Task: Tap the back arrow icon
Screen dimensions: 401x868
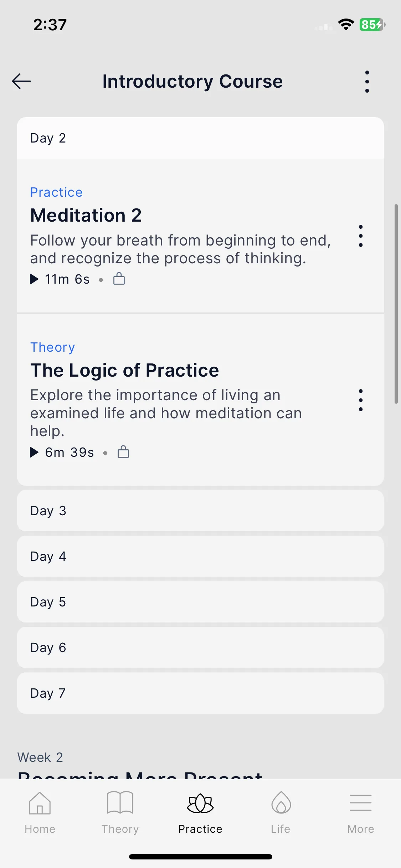Action: (x=21, y=81)
